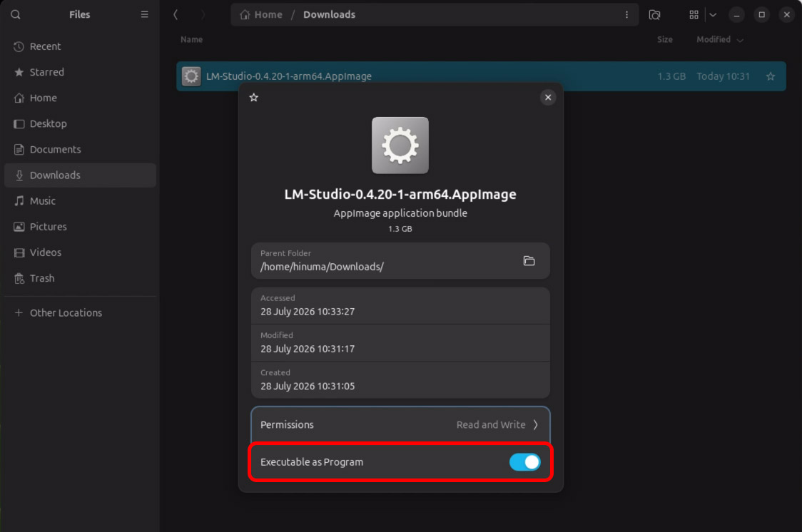Sort by Name column header
802x532 pixels.
[191, 40]
